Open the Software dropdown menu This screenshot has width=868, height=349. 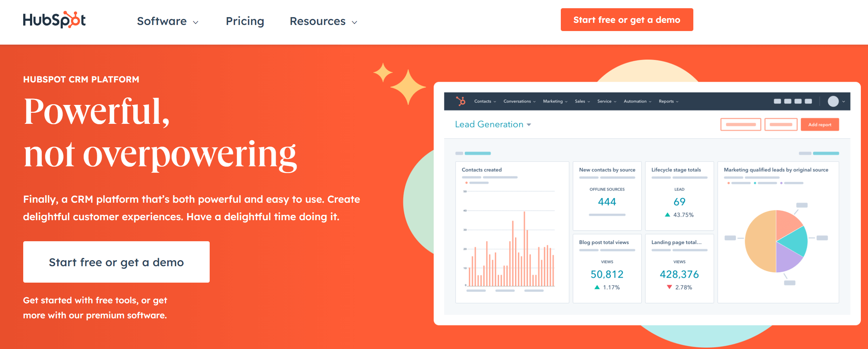coord(168,21)
